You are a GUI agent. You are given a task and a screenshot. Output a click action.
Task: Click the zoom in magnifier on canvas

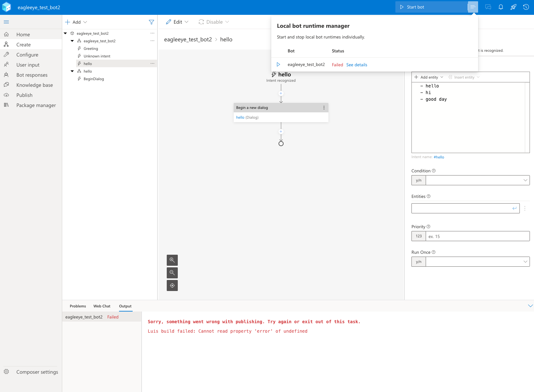[x=172, y=260]
